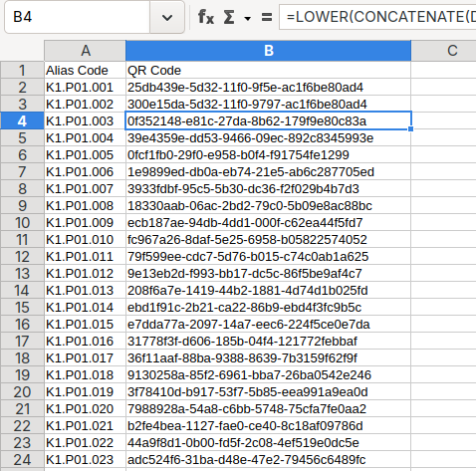Screen dimensions: 476x471
Task: Click QR code 1e9899ed-db0a-eb74-21e5-ab6c287705ed
Action: coord(269,172)
